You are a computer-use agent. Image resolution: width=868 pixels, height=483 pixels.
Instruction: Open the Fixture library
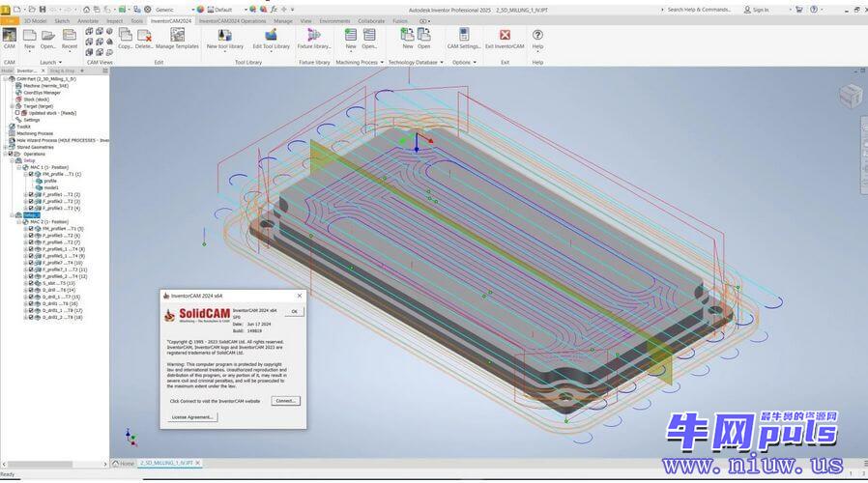coord(314,39)
